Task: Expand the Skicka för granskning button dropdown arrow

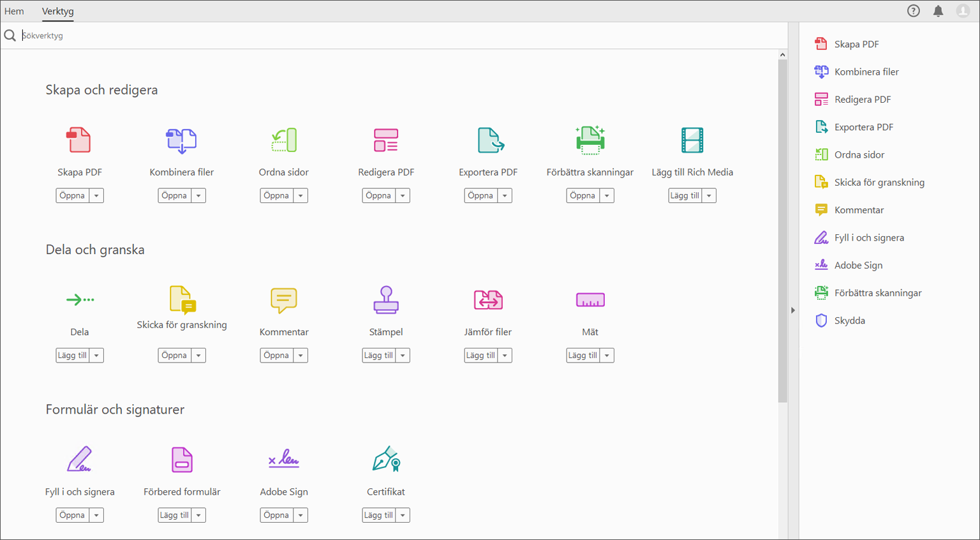Action: tap(198, 356)
